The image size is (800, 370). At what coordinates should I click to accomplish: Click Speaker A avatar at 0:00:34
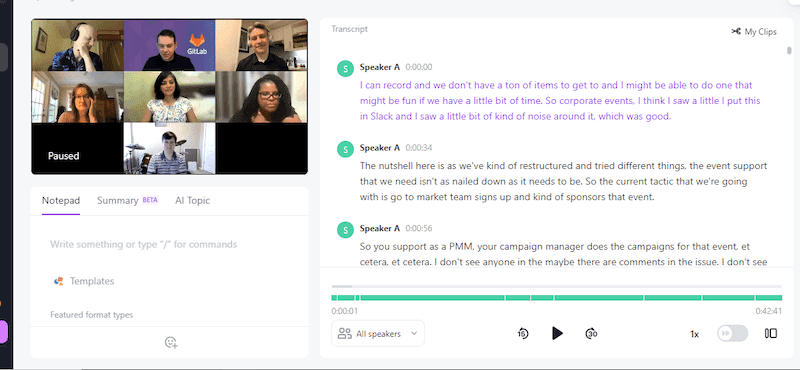coord(345,149)
